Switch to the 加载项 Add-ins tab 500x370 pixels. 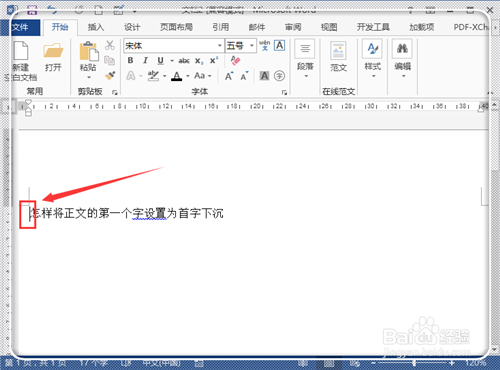[x=422, y=27]
